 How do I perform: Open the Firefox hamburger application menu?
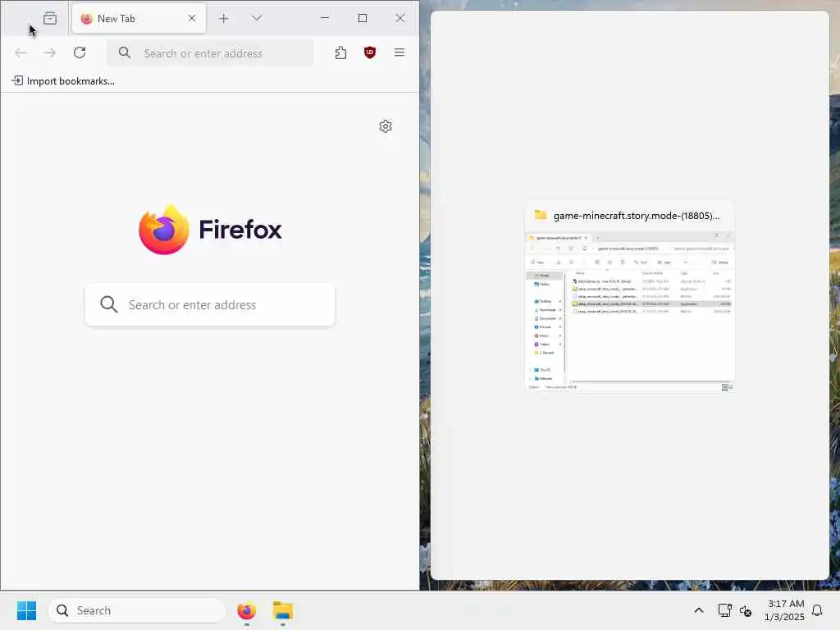[x=399, y=52]
